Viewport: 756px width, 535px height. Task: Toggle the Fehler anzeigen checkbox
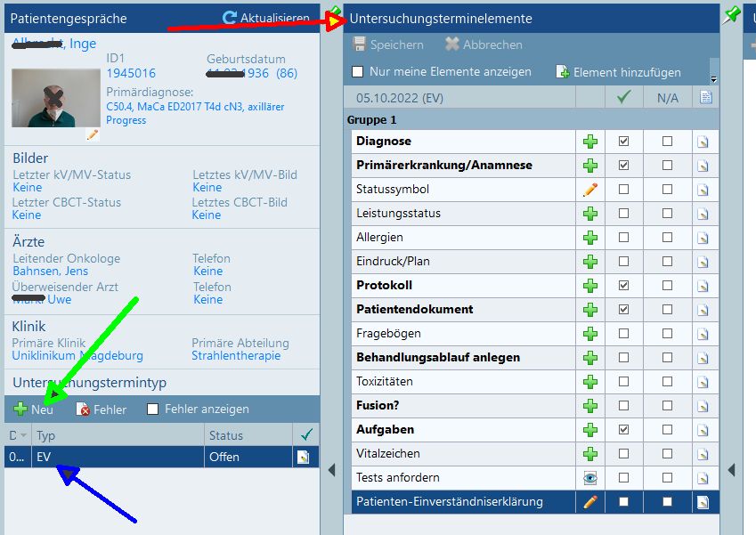[x=153, y=409]
